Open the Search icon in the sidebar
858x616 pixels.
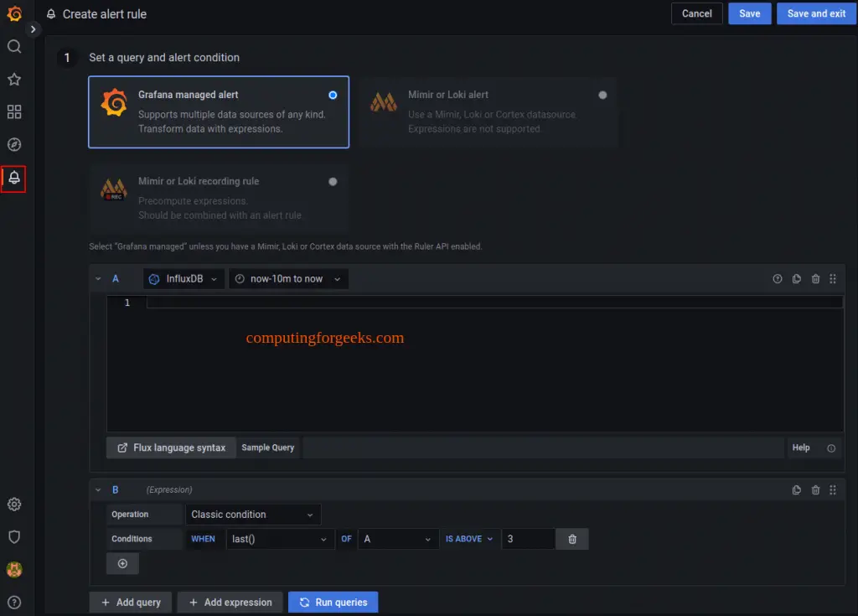pyautogui.click(x=14, y=47)
